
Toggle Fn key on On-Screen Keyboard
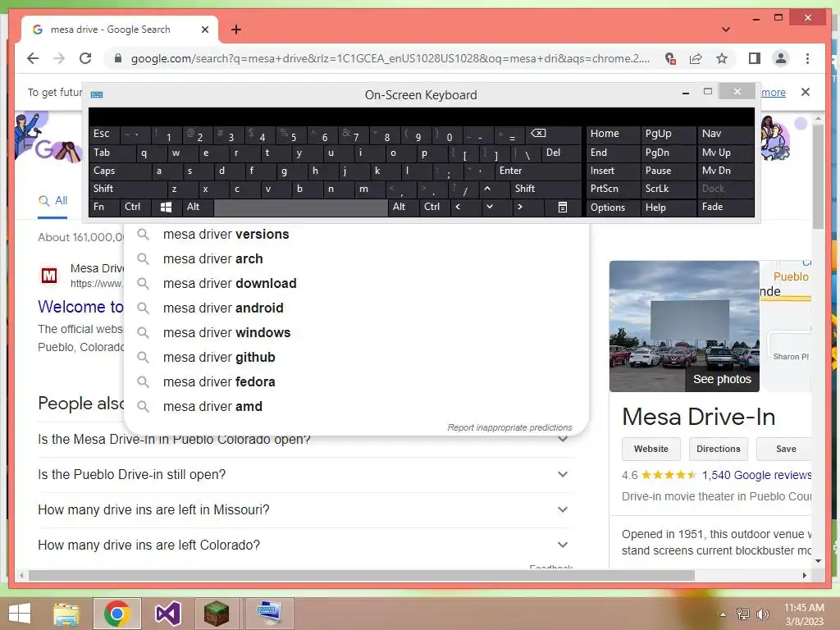point(104,207)
